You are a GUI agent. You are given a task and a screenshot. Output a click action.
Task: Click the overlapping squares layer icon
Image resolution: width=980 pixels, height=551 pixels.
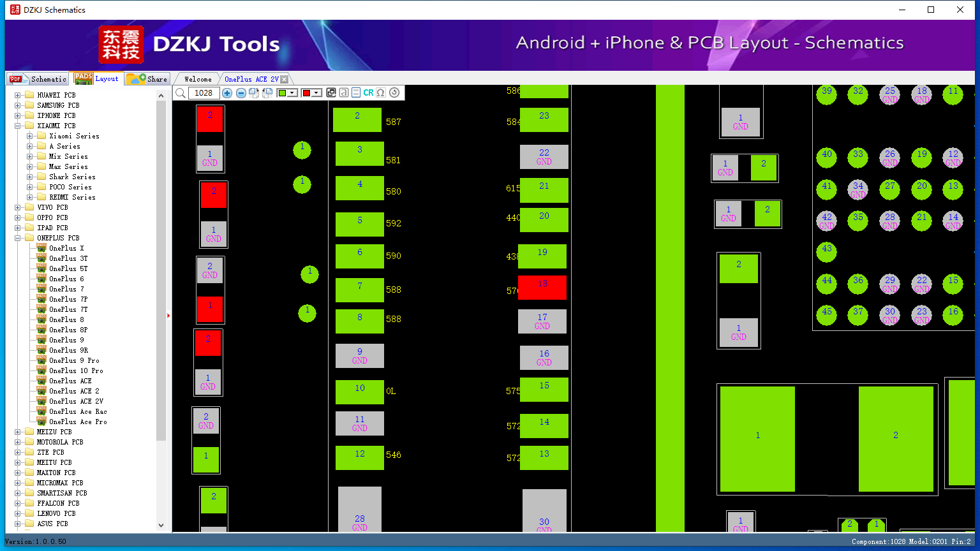click(x=331, y=93)
